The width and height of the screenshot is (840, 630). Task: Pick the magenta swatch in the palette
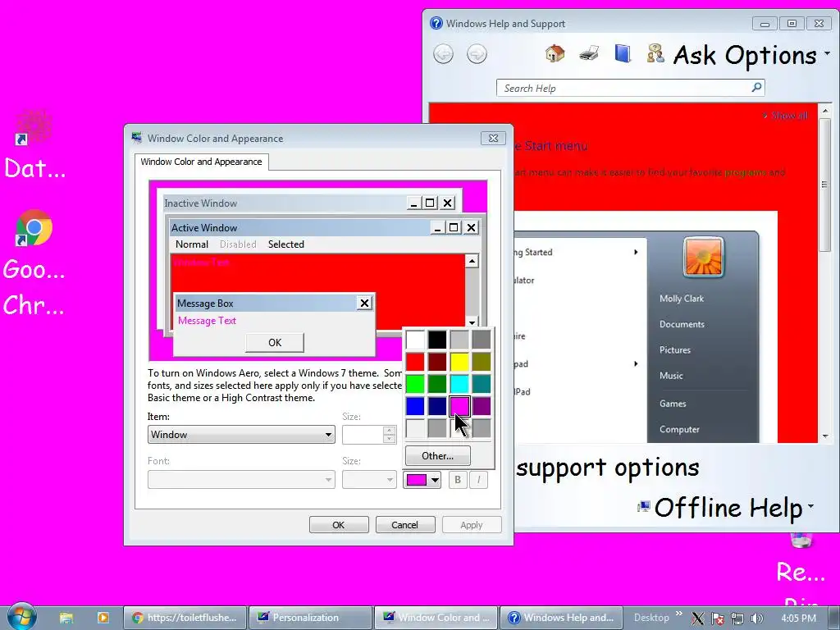459,406
